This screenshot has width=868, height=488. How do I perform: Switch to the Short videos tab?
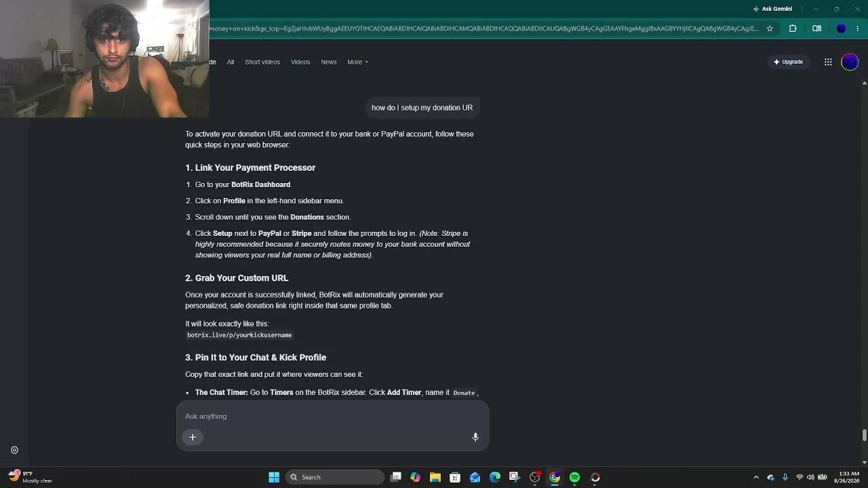tap(262, 62)
